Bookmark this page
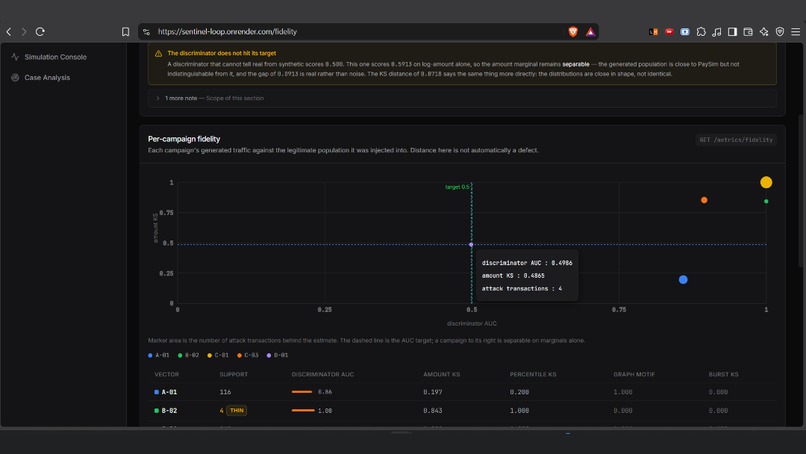Screen dimensions: 806x454 tap(125, 32)
